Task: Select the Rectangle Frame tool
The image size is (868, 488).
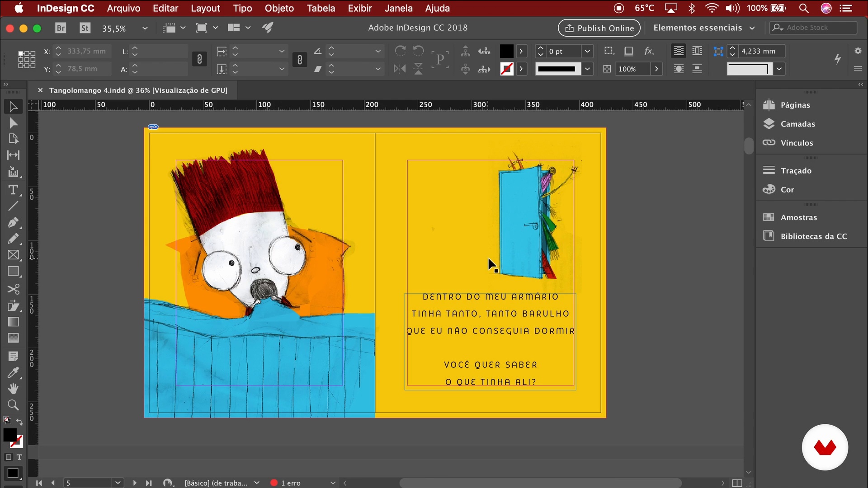Action: tap(13, 255)
